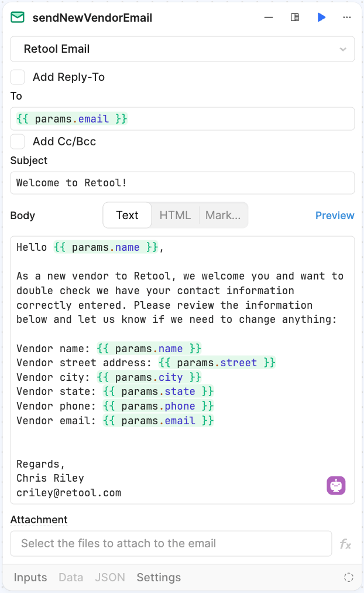364x593 pixels.
Task: Open the Settings tab
Action: tap(159, 578)
